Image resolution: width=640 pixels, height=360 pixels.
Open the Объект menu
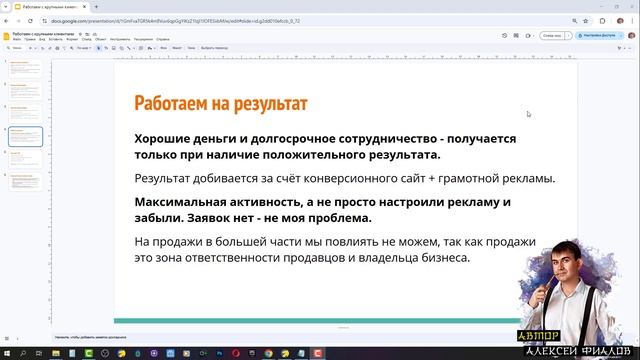coord(100,39)
